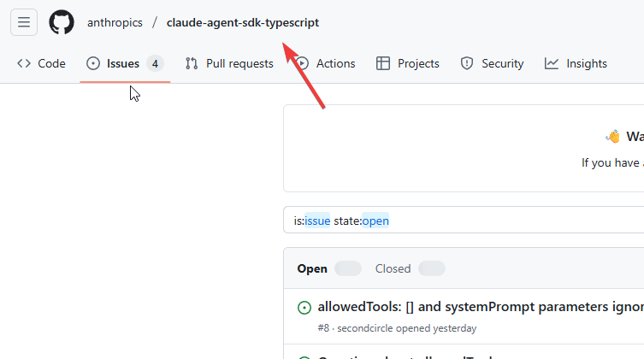Viewport: 644px width, 359px height.
Task: Click the GitHub Octocat logo
Action: 62,22
